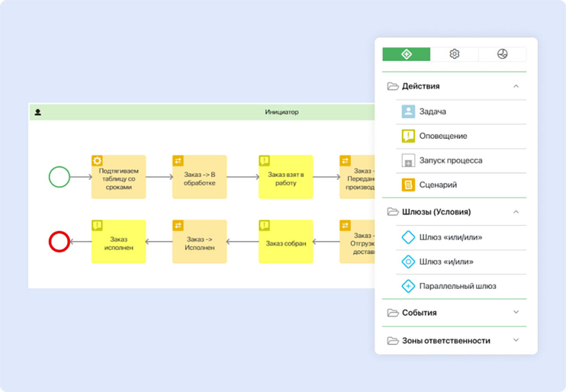Open the chart analytics tab
566x392 pixels.
[x=502, y=54]
